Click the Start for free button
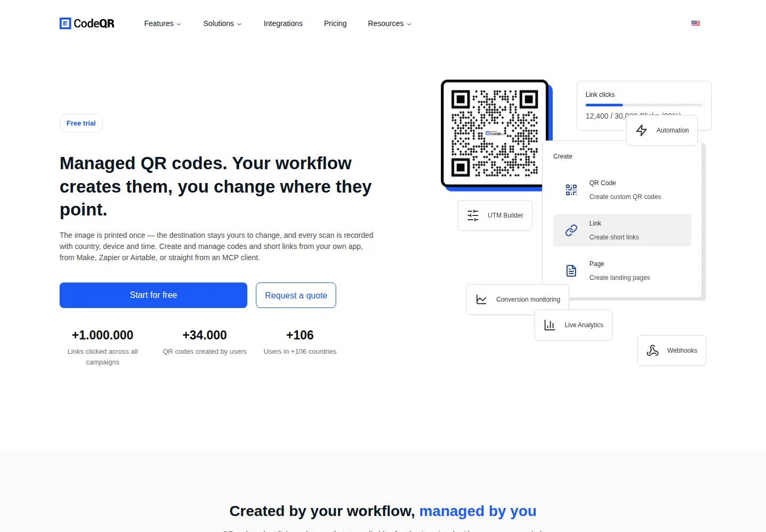 (153, 295)
